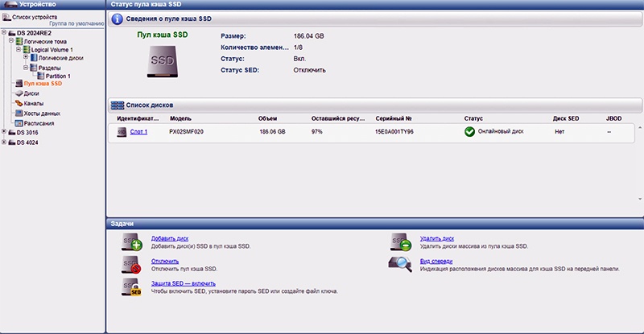Click 97% remaining life cell
Viewport: 644px width, 334px height.
click(316, 132)
